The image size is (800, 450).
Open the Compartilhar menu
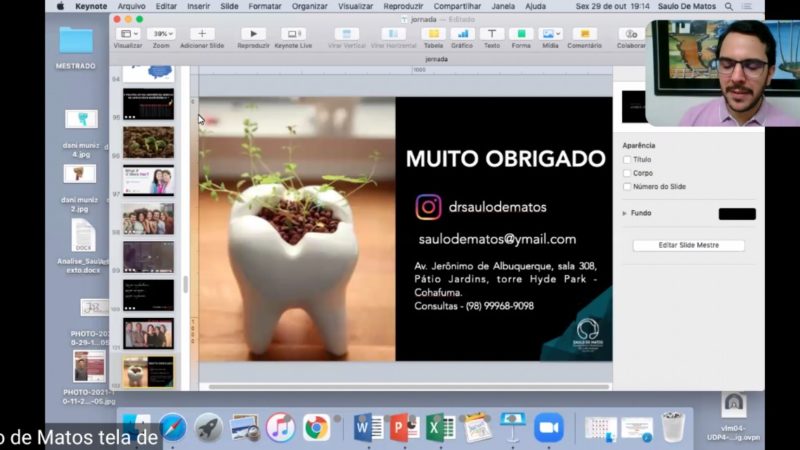click(x=457, y=6)
